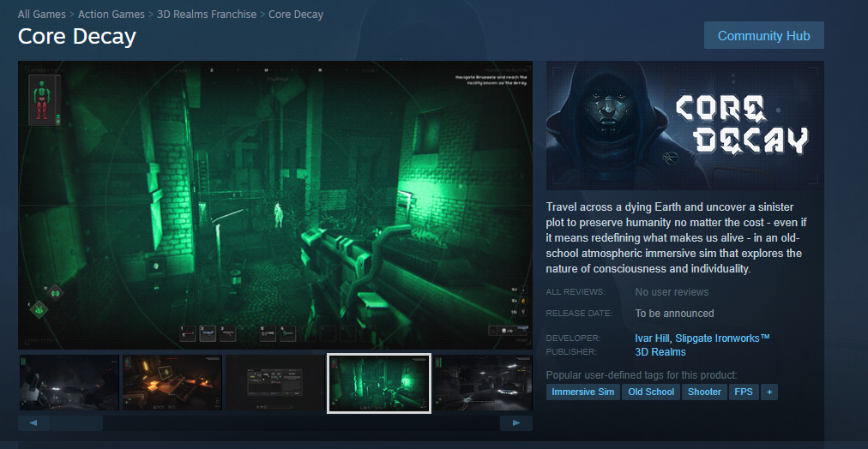Go to All Games breadcrumb
Viewport: 868px width, 449px height.
[41, 14]
